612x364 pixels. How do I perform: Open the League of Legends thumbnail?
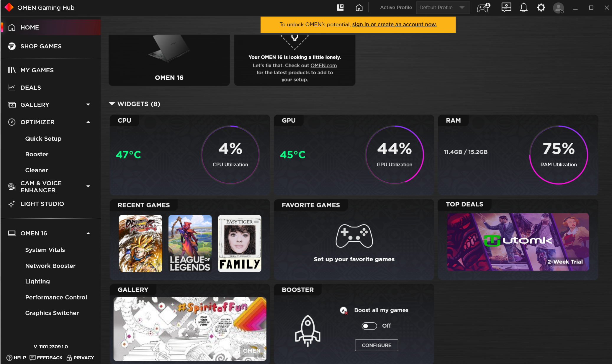coord(190,244)
